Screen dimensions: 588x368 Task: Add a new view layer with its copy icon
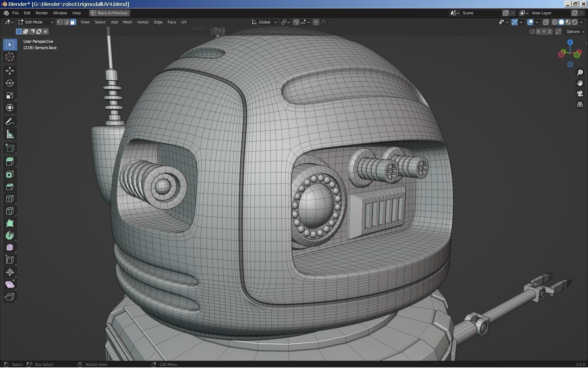(x=574, y=13)
